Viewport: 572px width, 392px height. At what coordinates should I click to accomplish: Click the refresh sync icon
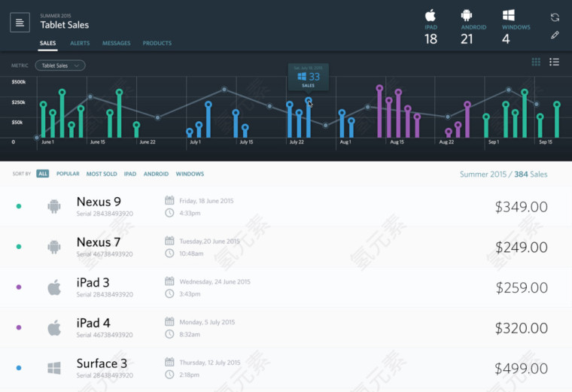555,17
